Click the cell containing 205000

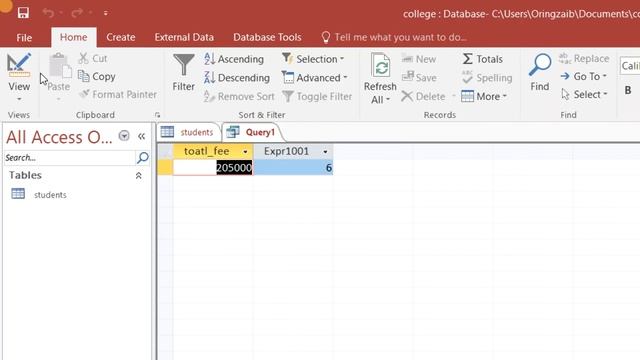[213, 167]
